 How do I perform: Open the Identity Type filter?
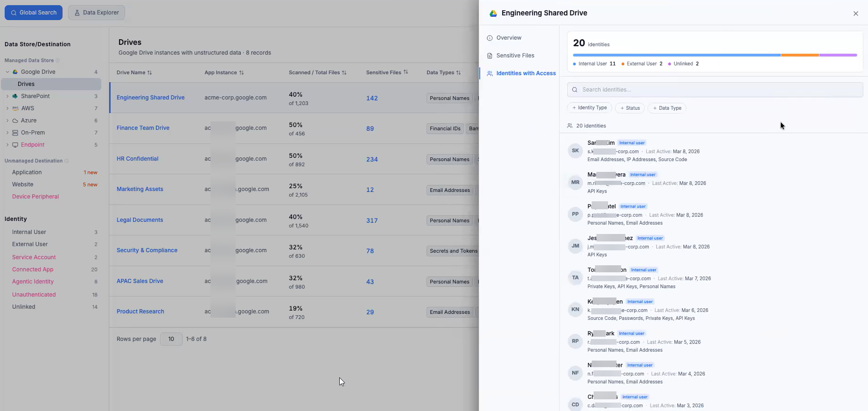pos(589,108)
